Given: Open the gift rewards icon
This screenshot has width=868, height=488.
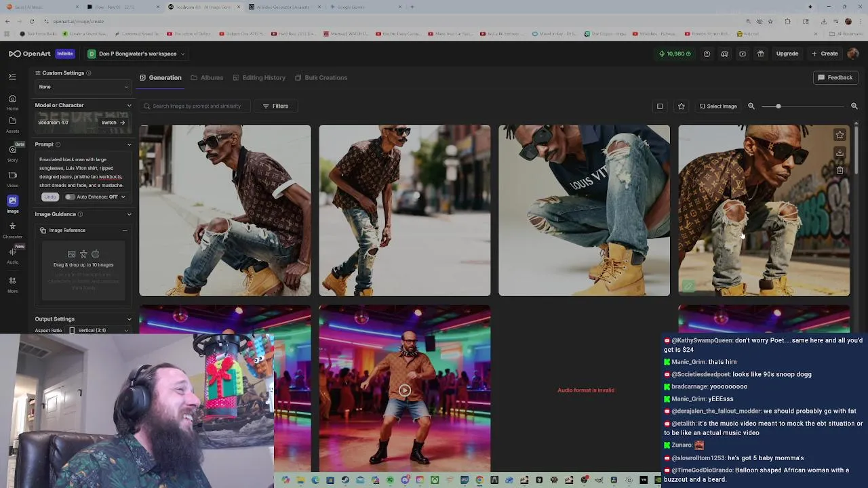Looking at the screenshot, I should tap(761, 54).
